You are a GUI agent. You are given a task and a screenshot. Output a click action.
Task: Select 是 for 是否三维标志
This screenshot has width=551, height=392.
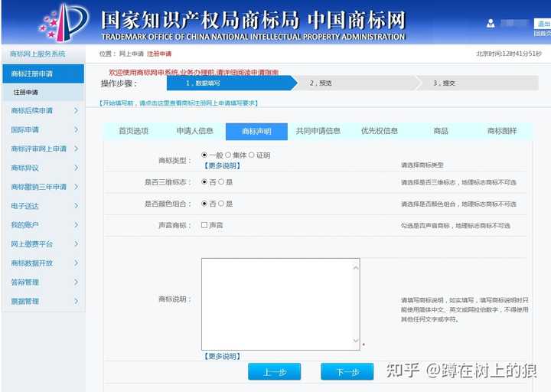coord(221,181)
